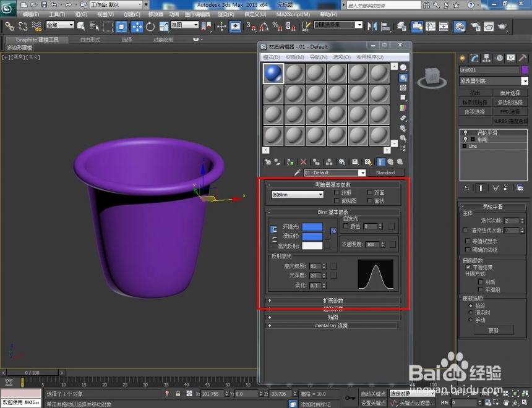Open the 导航(N) menu in Material Editor
The height and width of the screenshot is (408, 532).
pyautogui.click(x=318, y=57)
